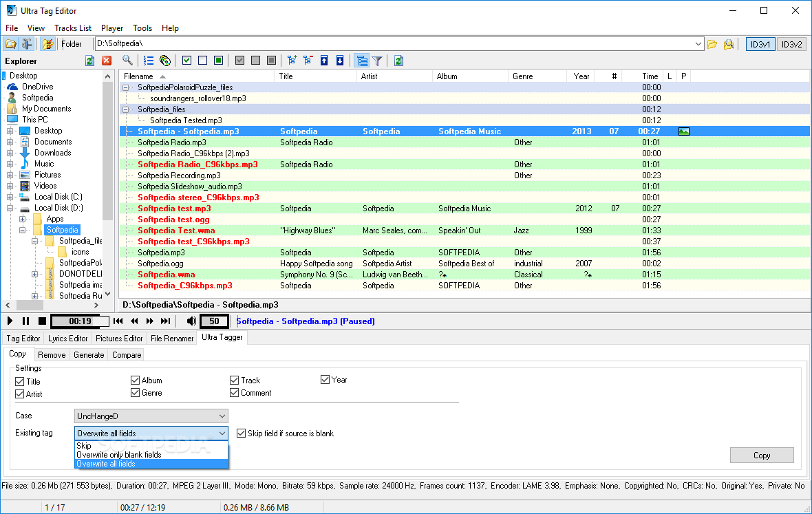Skip to next track
The width and height of the screenshot is (812, 514).
(x=166, y=321)
